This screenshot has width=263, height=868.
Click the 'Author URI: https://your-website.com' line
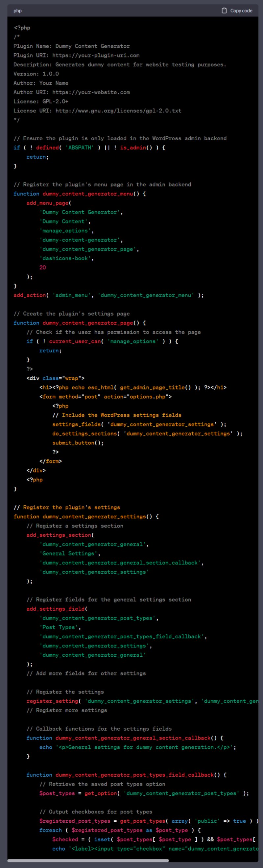pos(71,92)
